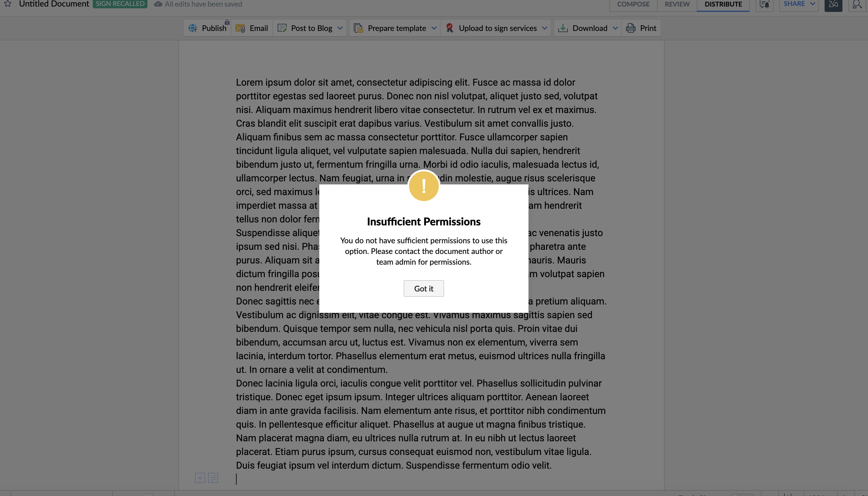The height and width of the screenshot is (496, 868).
Task: Expand the Post to Blog dropdown arrow
Action: 340,28
